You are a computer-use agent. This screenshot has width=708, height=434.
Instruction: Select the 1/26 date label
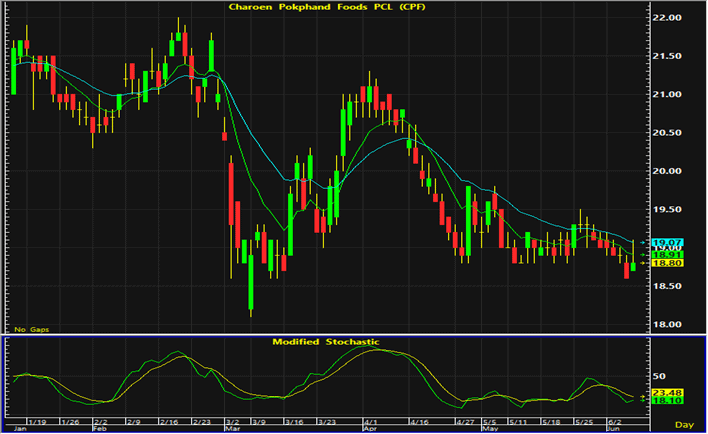pyautogui.click(x=70, y=422)
